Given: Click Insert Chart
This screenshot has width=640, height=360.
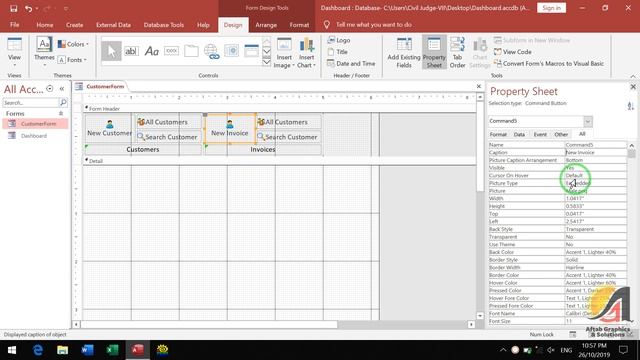Looking at the screenshot, I should click(306, 53).
